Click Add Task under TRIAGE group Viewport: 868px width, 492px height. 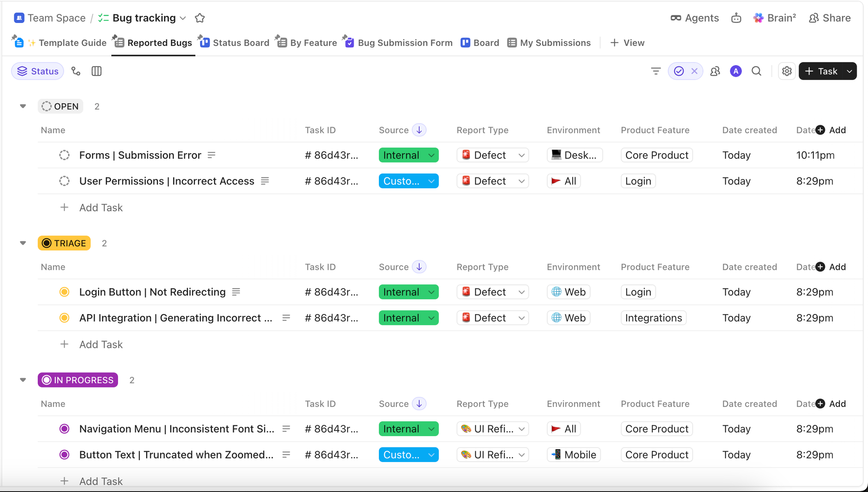coord(101,344)
